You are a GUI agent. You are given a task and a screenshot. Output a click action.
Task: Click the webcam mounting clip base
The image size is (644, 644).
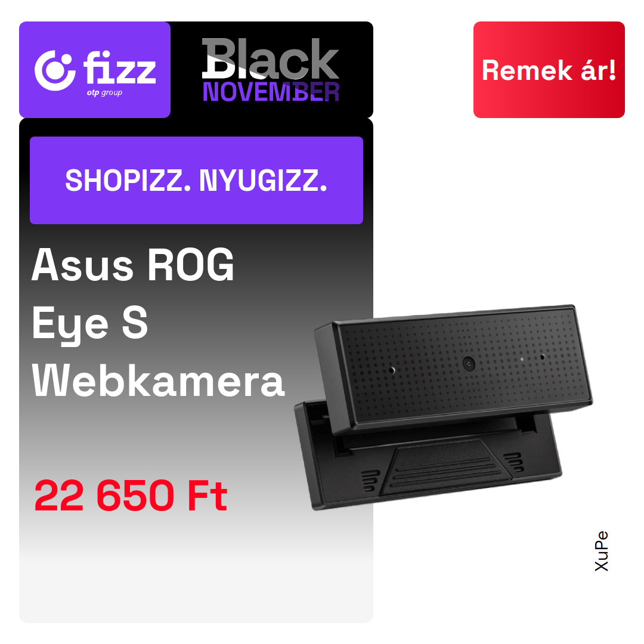pyautogui.click(x=428, y=461)
